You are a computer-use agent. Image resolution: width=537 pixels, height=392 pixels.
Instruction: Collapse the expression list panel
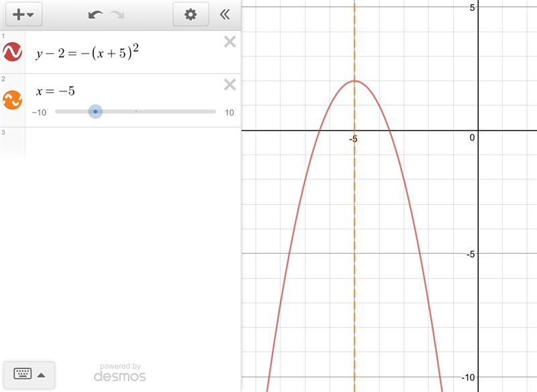[225, 14]
